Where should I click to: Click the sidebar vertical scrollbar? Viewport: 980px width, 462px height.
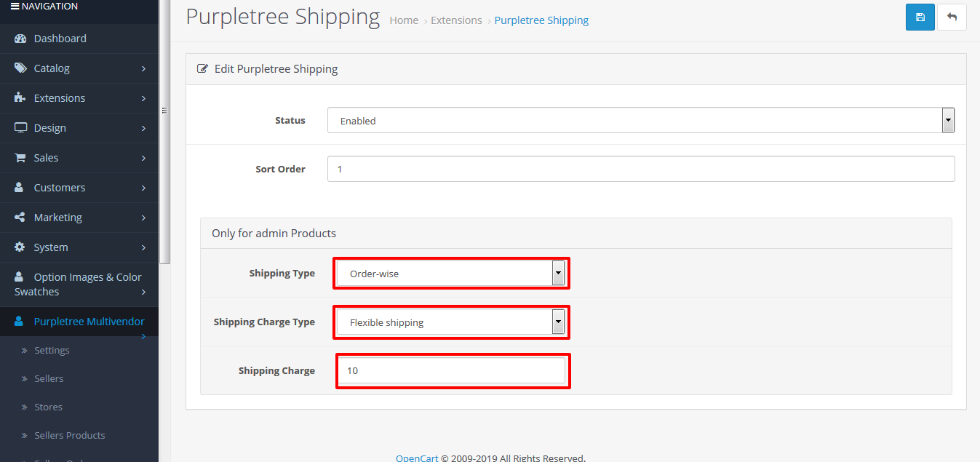(x=164, y=131)
